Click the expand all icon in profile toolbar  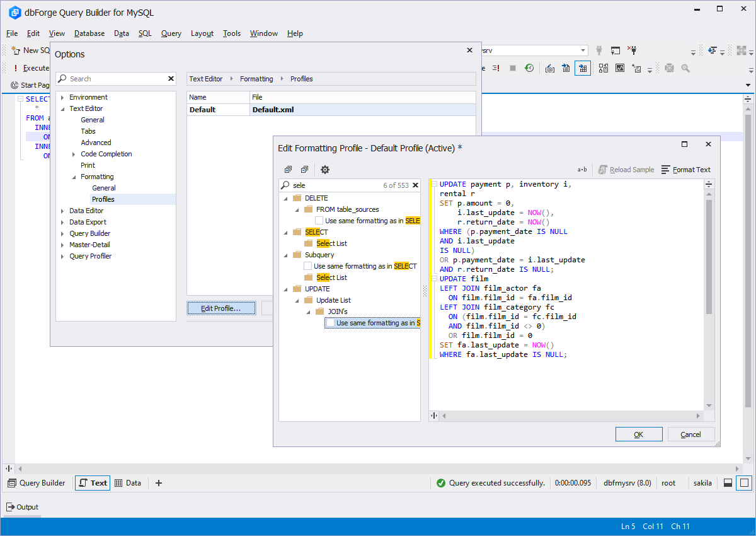coord(288,170)
